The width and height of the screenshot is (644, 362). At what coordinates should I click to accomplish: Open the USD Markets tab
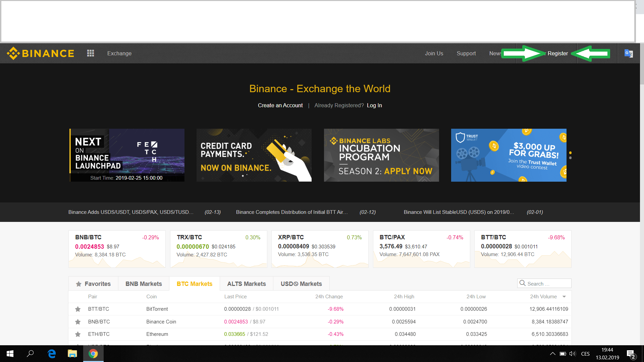[301, 284]
